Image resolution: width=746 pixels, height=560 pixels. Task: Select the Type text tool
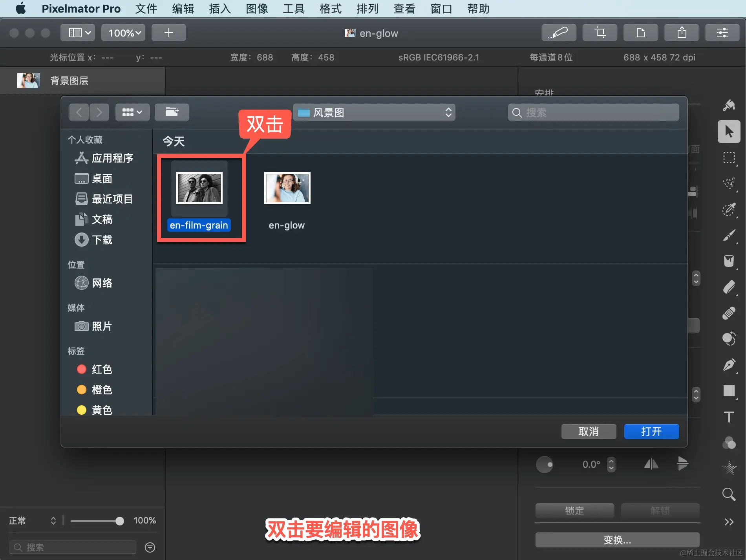[x=729, y=417]
